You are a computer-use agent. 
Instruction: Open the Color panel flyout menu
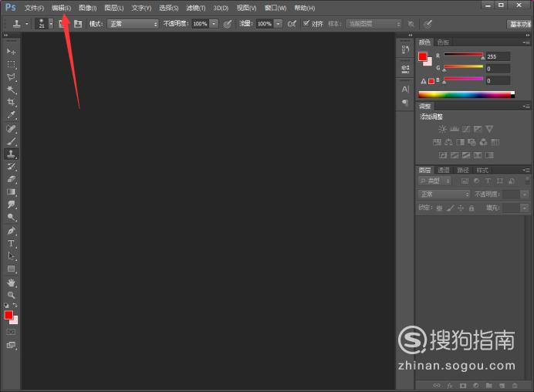(526, 42)
